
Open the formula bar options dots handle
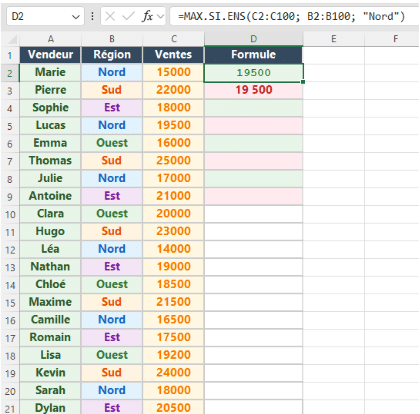[x=92, y=16]
